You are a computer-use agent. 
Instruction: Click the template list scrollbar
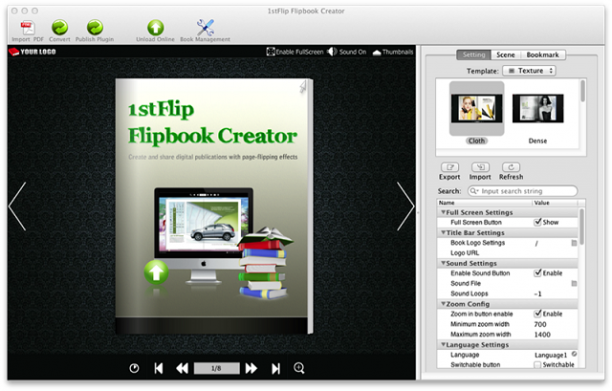point(583,91)
